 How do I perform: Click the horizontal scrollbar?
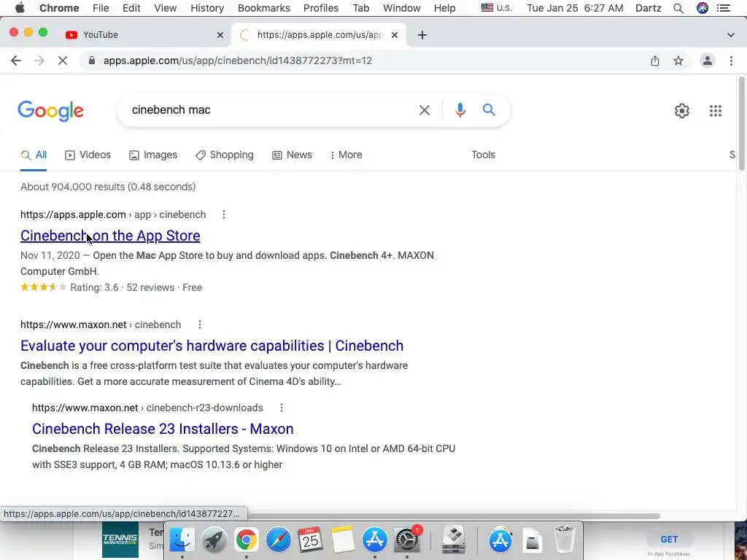(452, 516)
